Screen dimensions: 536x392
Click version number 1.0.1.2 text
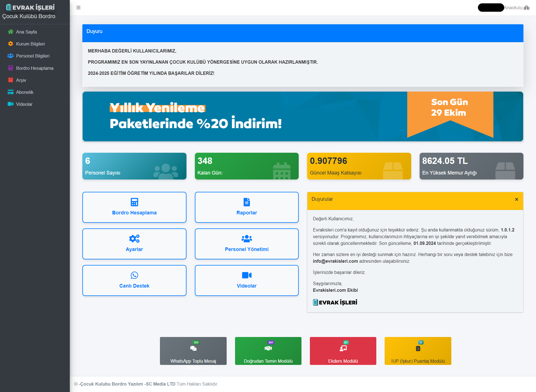tap(508, 230)
